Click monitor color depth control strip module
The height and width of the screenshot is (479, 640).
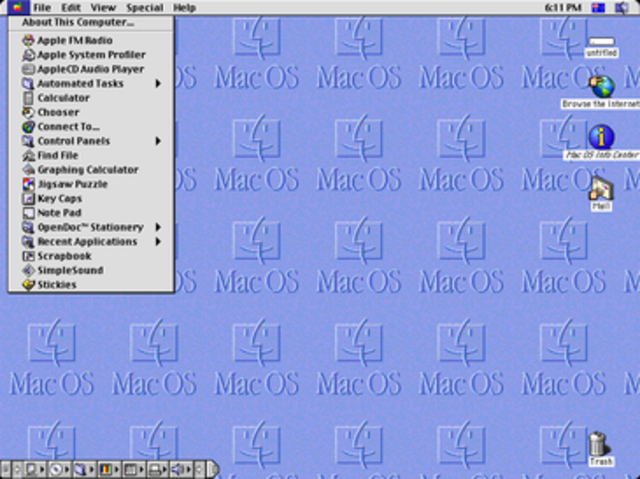pos(109,469)
